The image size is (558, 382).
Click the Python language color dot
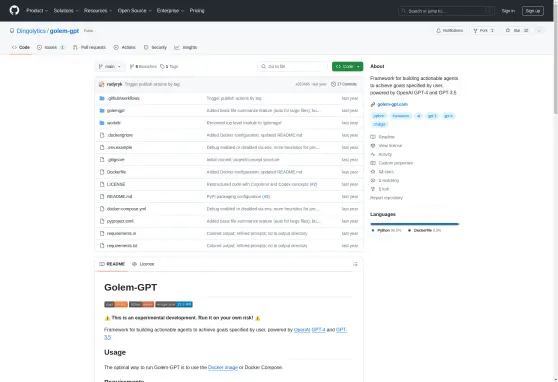point(373,231)
